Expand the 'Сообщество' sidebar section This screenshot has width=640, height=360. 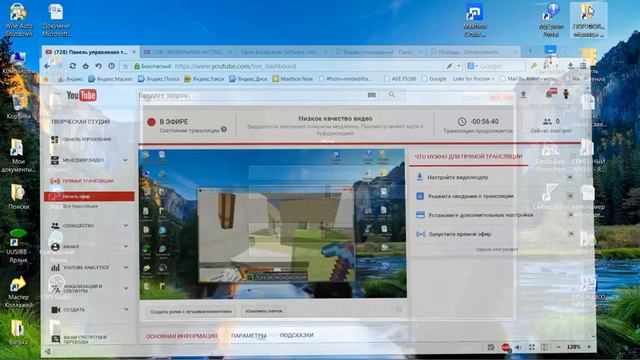coord(125,225)
